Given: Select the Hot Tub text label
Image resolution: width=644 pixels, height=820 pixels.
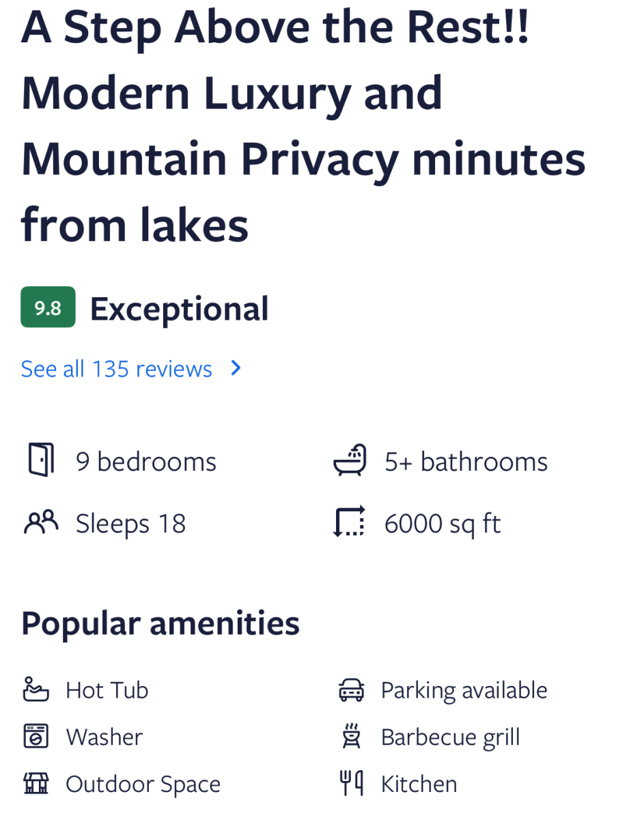Looking at the screenshot, I should point(107,690).
